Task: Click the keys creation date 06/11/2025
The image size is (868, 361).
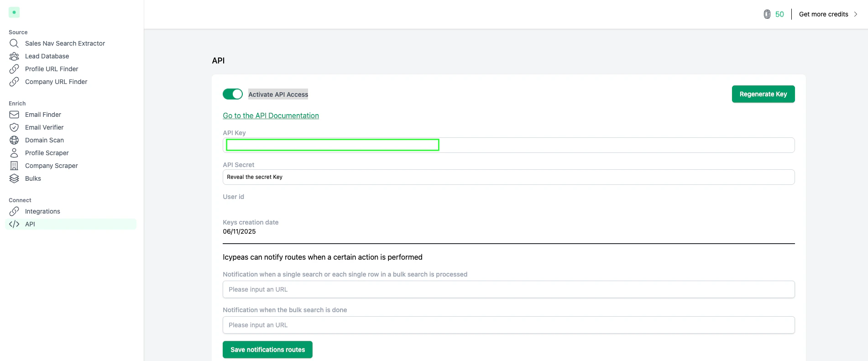Action: 239,231
